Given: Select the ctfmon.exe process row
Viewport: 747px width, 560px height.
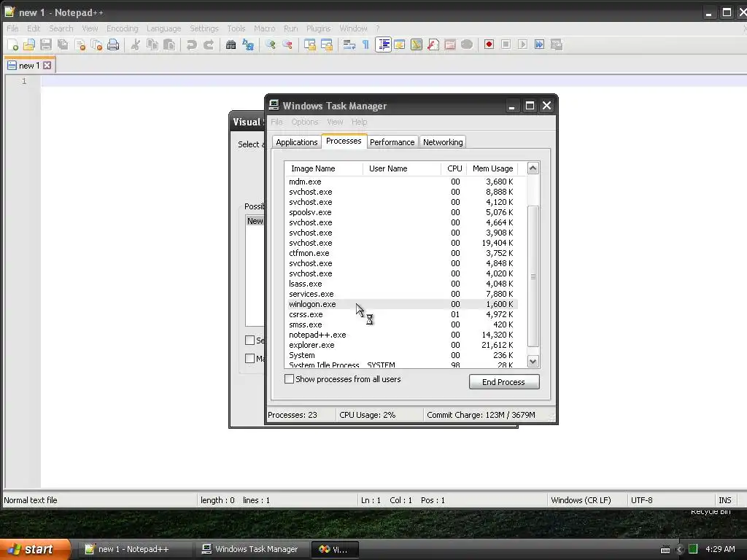Looking at the screenshot, I should tap(402, 253).
